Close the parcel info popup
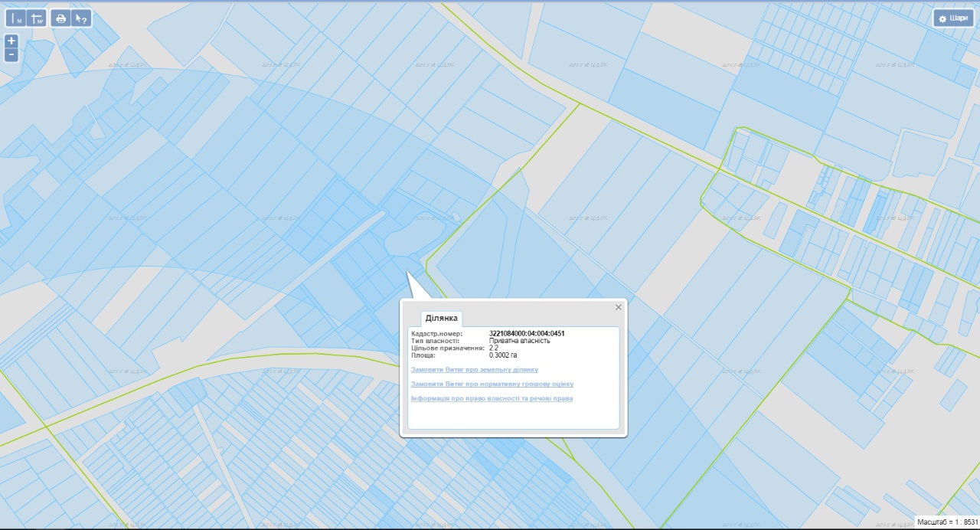This screenshot has width=980, height=530. click(619, 307)
